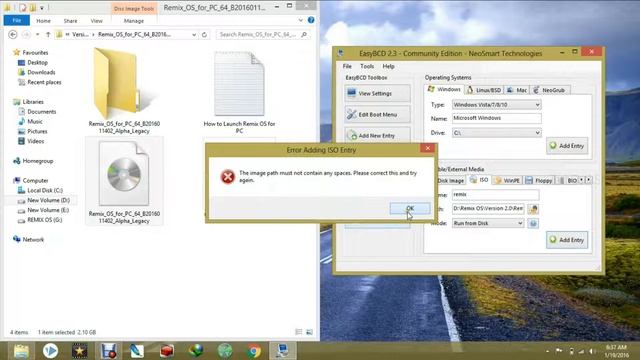Select Videos under Libraries
The height and width of the screenshot is (360, 640).
click(x=35, y=141)
